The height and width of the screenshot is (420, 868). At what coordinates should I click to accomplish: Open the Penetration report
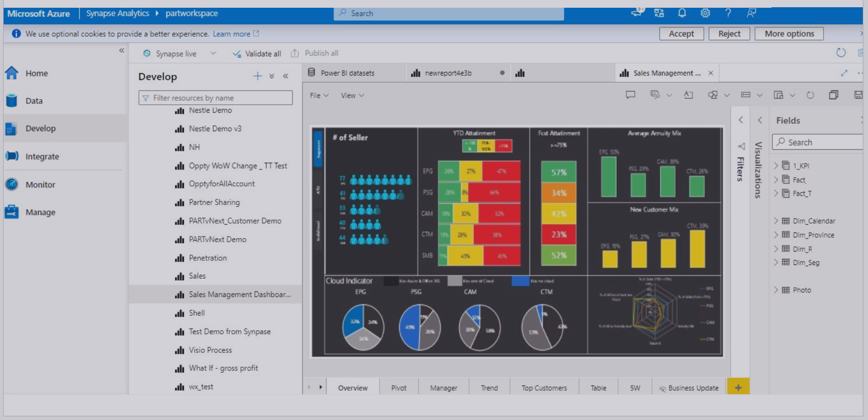pos(208,258)
